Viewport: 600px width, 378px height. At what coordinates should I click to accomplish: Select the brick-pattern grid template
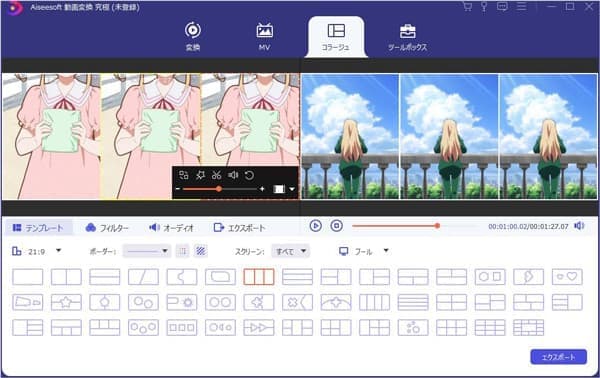(x=528, y=328)
